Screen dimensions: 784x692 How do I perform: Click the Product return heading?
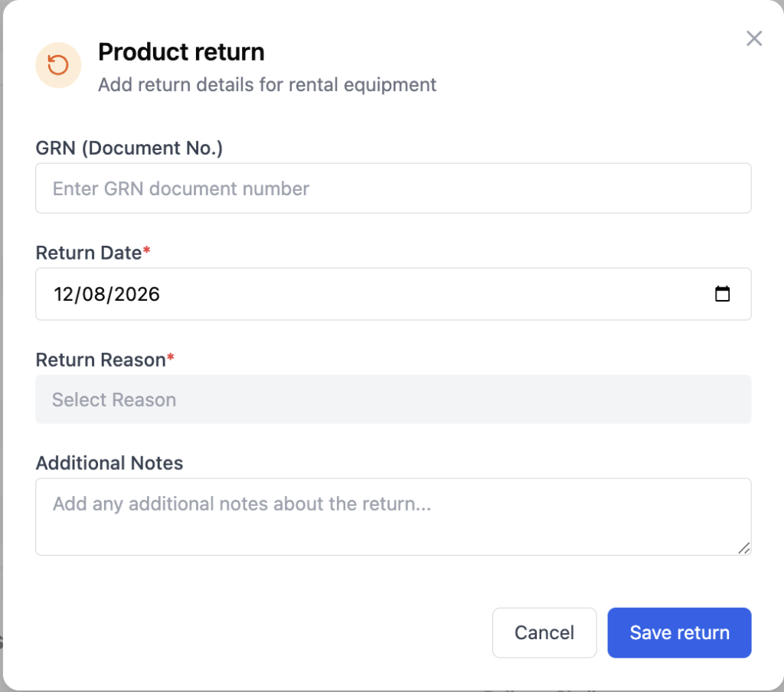point(181,52)
